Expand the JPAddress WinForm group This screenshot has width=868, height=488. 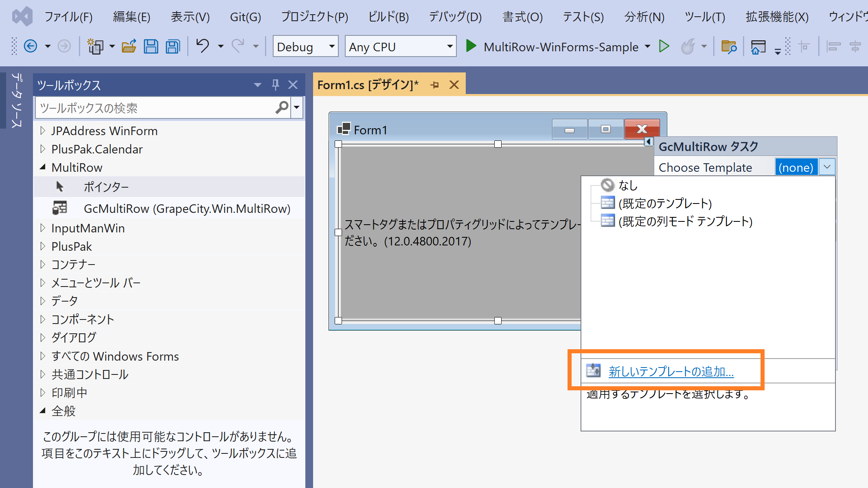tap(43, 131)
